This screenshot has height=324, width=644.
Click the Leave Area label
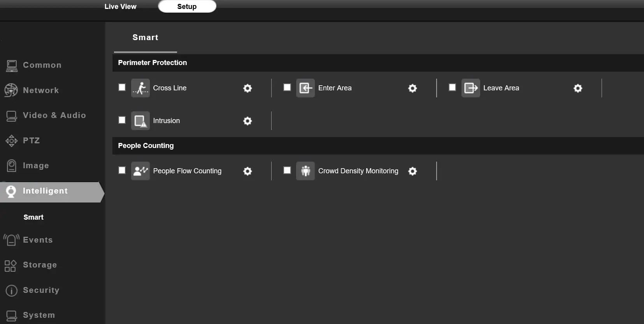(x=501, y=88)
